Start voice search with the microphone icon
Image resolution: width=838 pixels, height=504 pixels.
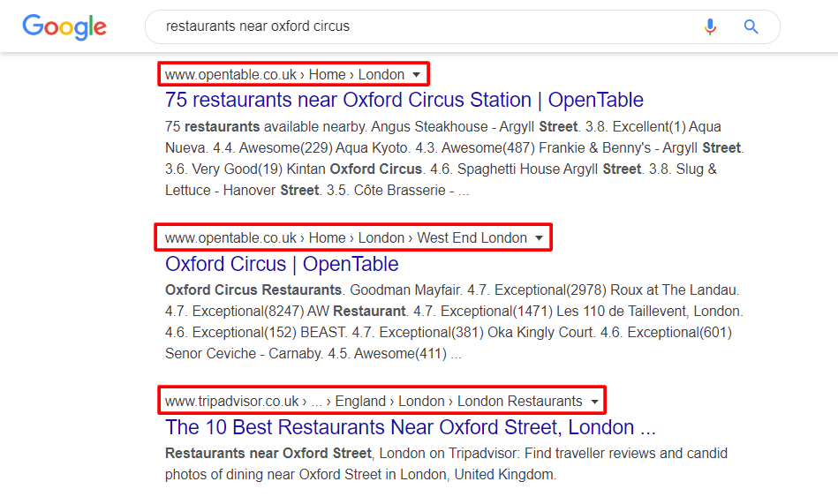pyautogui.click(x=710, y=26)
